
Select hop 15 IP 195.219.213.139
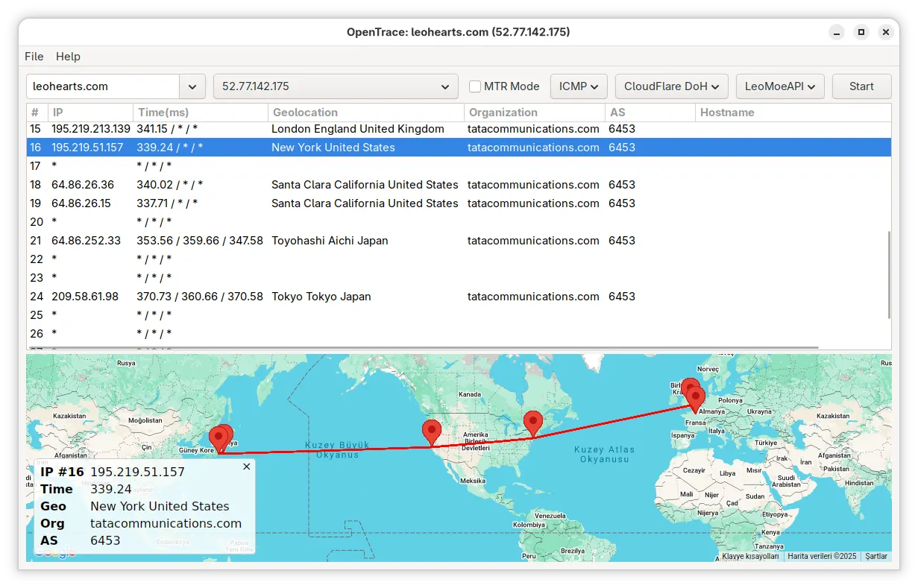click(x=90, y=129)
